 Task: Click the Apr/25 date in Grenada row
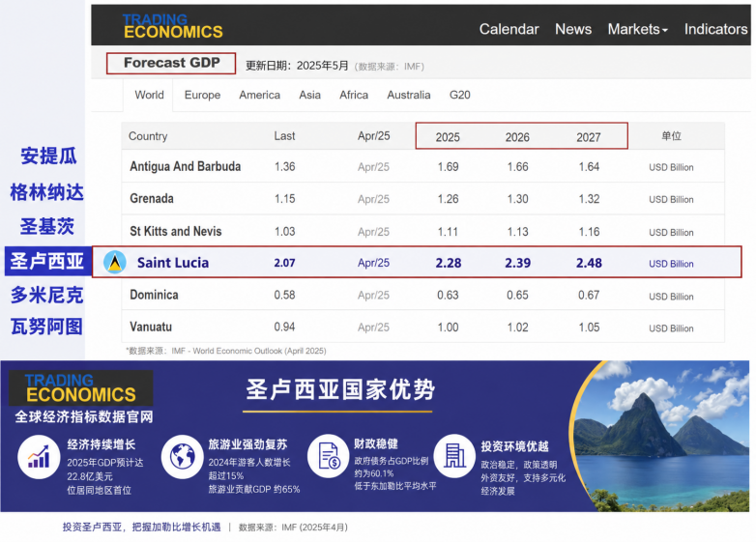point(373,199)
